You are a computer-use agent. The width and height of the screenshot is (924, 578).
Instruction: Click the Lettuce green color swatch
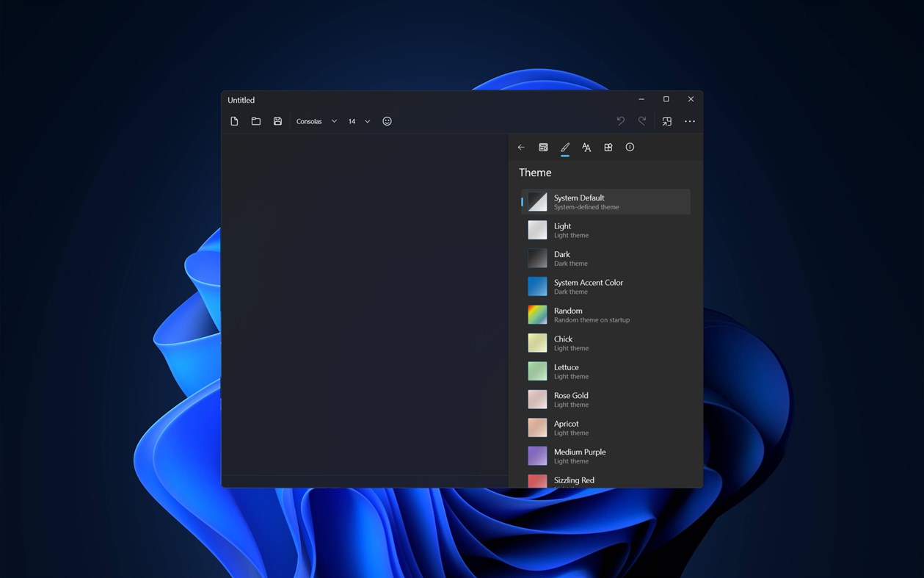(536, 371)
